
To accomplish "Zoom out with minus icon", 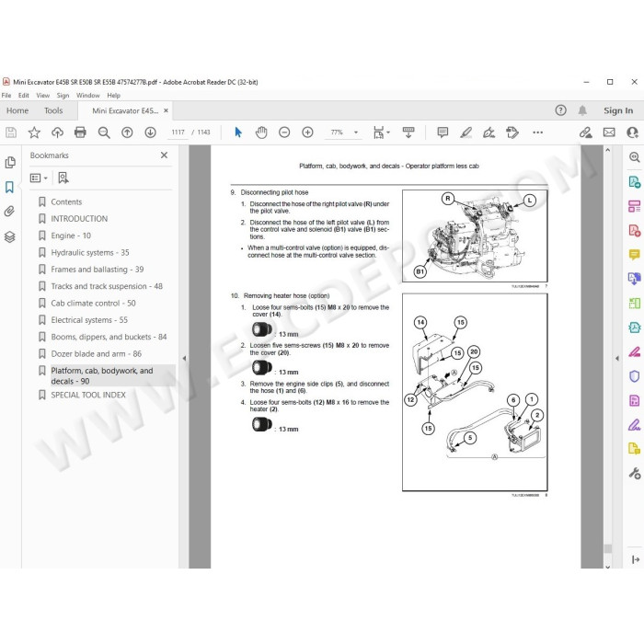I will [284, 132].
